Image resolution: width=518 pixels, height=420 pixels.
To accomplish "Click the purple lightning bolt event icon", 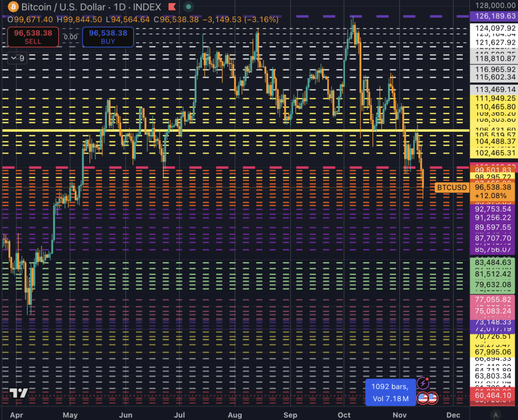I will (x=423, y=384).
